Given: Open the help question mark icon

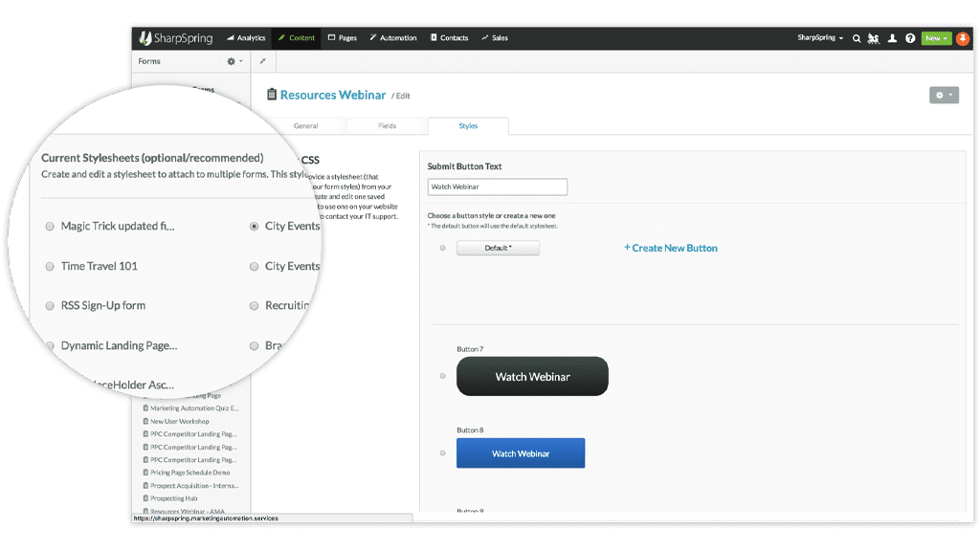Looking at the screenshot, I should pyautogui.click(x=910, y=38).
